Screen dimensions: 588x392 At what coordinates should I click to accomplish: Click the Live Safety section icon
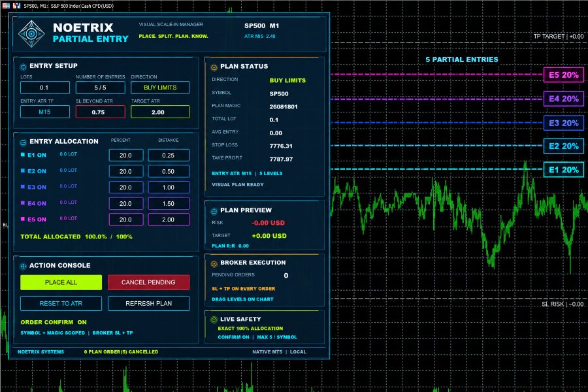coord(214,319)
